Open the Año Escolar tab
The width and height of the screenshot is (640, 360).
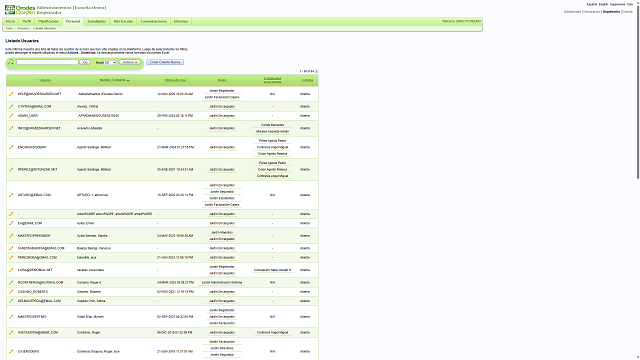tap(123, 21)
